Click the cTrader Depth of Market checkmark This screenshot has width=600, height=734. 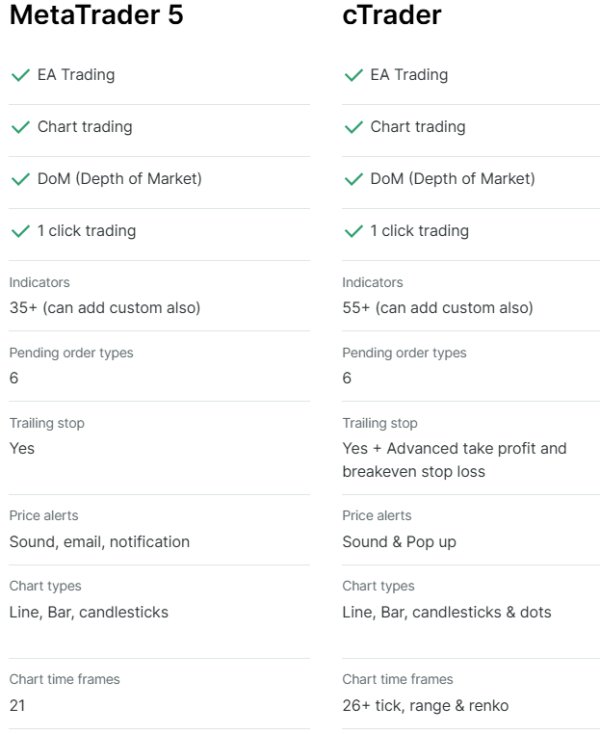(x=352, y=179)
